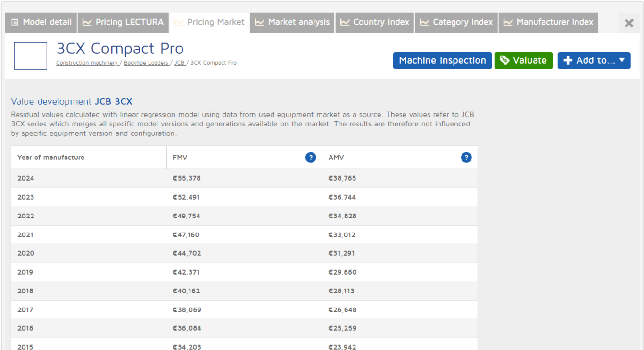This screenshot has height=350, width=644.
Task: Go to the Market analysis tab
Action: pyautogui.click(x=292, y=23)
